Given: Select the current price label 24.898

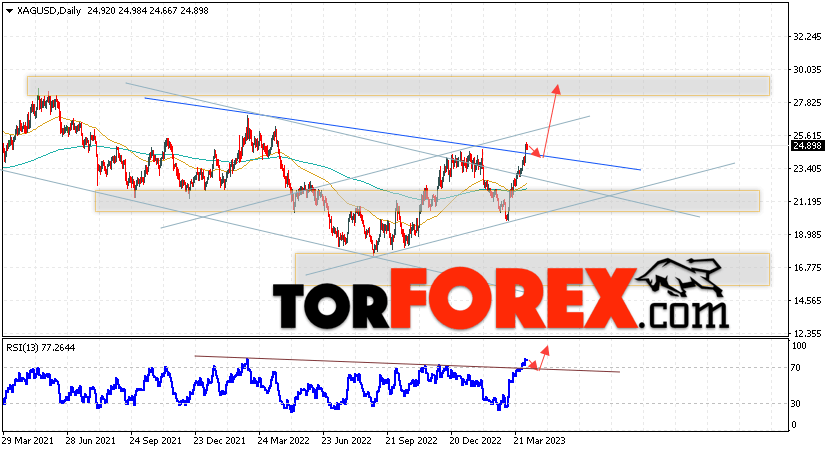Looking at the screenshot, I should (x=807, y=146).
